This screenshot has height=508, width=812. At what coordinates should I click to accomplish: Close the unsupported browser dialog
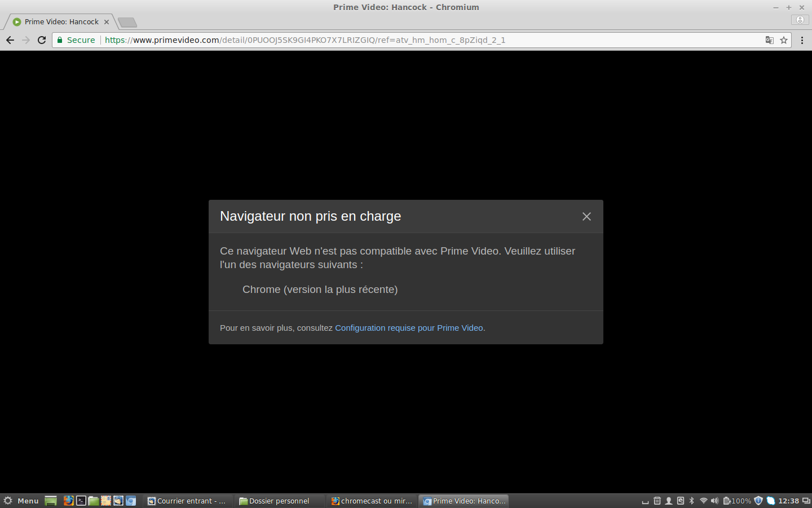point(586,217)
